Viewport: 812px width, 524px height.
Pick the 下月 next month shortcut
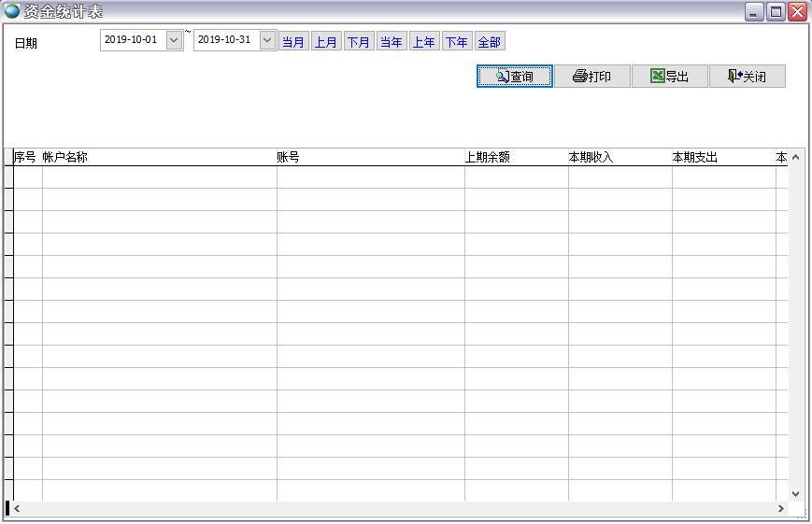click(x=359, y=42)
